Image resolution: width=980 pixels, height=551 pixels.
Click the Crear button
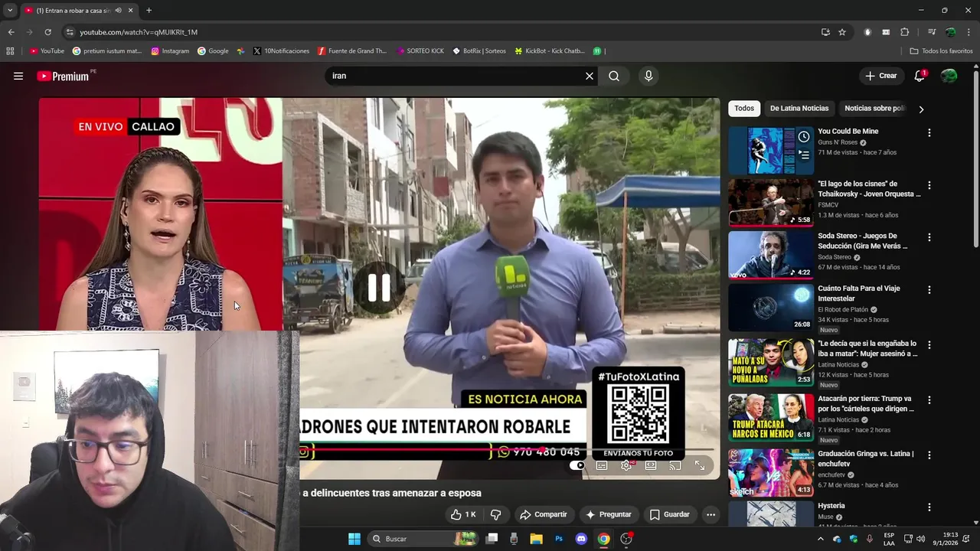tap(881, 76)
